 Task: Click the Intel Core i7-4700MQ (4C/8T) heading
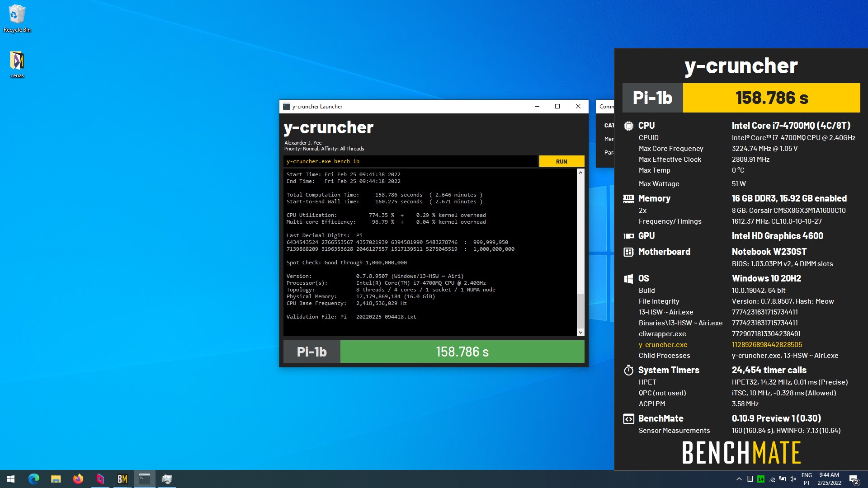791,126
